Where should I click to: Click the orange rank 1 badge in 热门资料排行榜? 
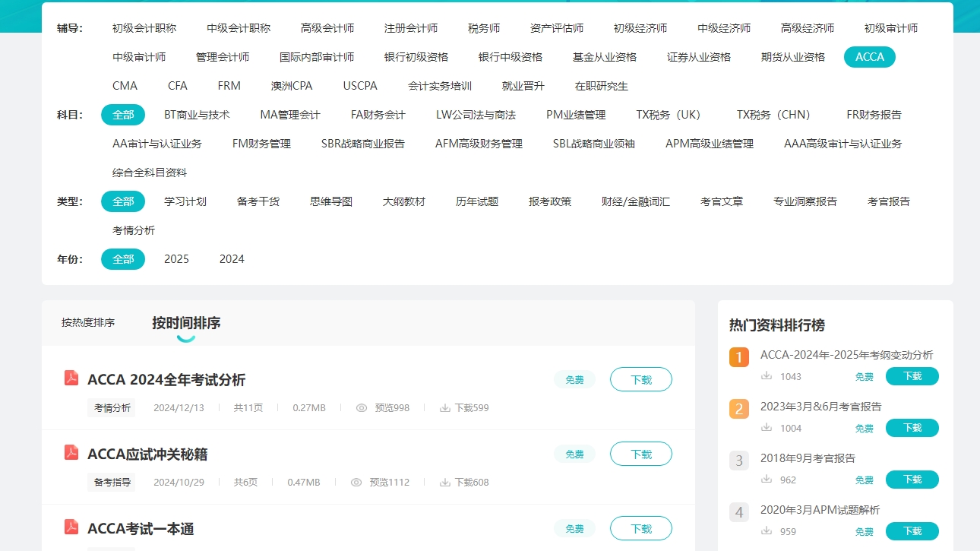point(738,357)
